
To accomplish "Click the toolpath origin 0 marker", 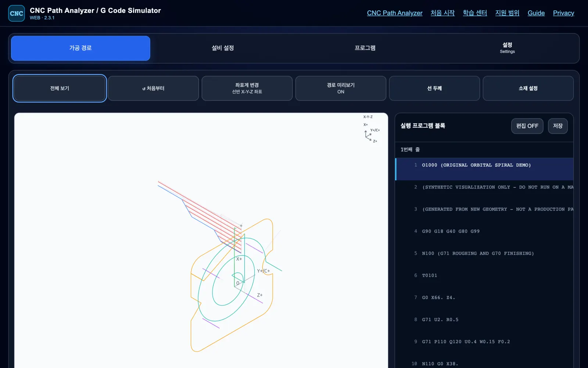I will point(238,283).
